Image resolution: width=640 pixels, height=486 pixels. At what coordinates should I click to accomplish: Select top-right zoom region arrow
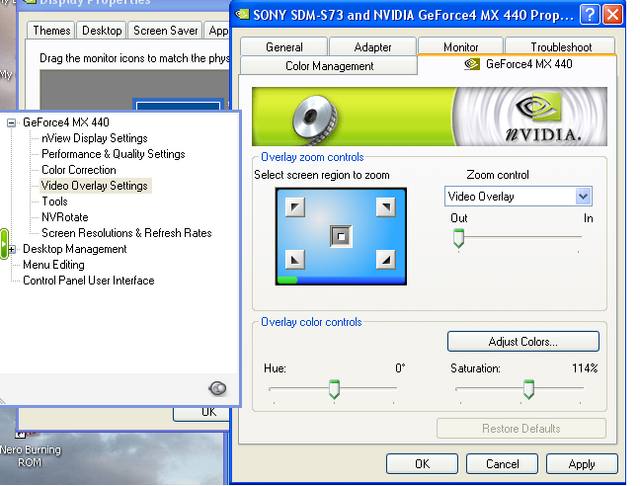click(386, 207)
